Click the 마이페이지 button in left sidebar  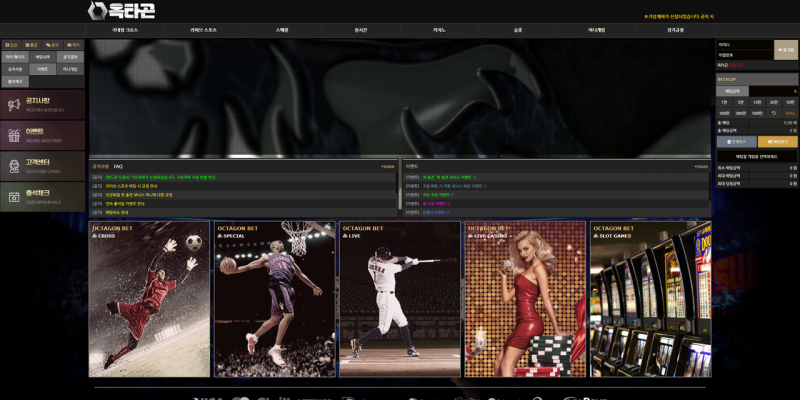point(15,57)
